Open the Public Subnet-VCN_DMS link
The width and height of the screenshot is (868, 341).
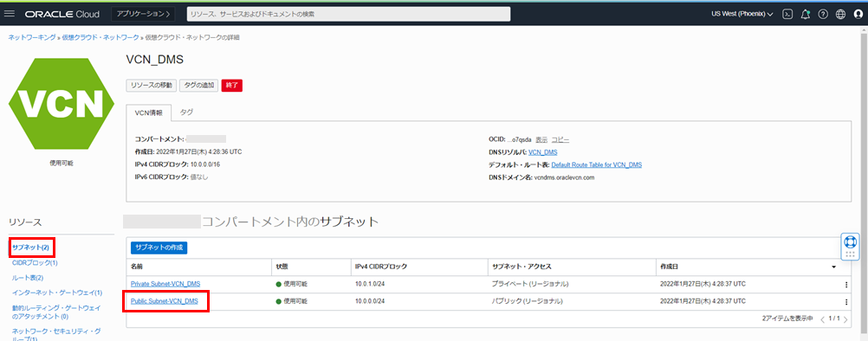[x=165, y=301]
